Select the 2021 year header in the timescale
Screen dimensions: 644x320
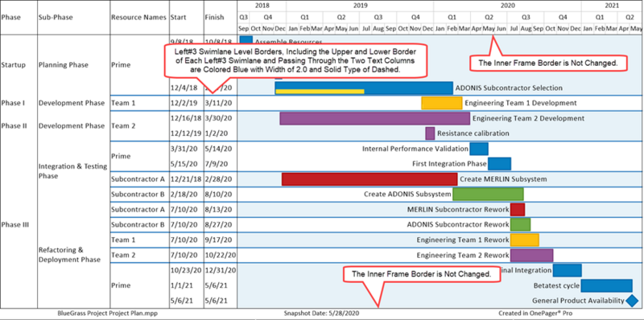(612, 6)
